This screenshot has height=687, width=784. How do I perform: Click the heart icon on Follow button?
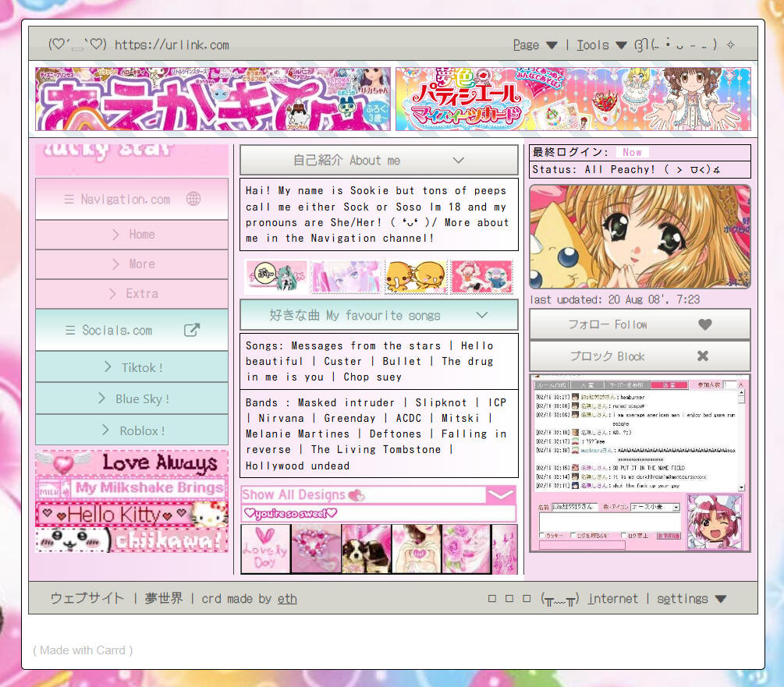pos(705,324)
